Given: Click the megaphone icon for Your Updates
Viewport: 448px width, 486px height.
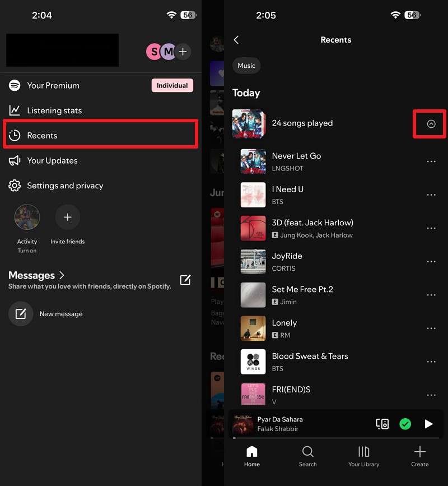Looking at the screenshot, I should [15, 160].
